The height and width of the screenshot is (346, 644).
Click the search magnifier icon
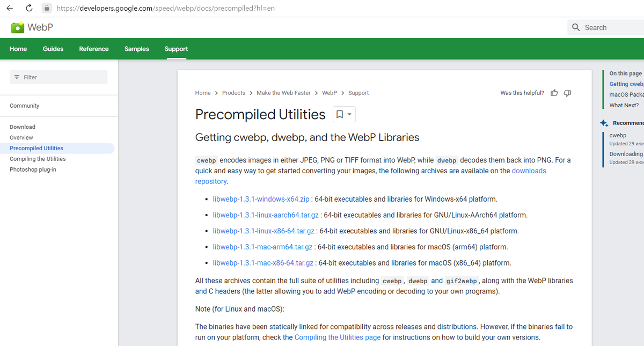click(576, 27)
